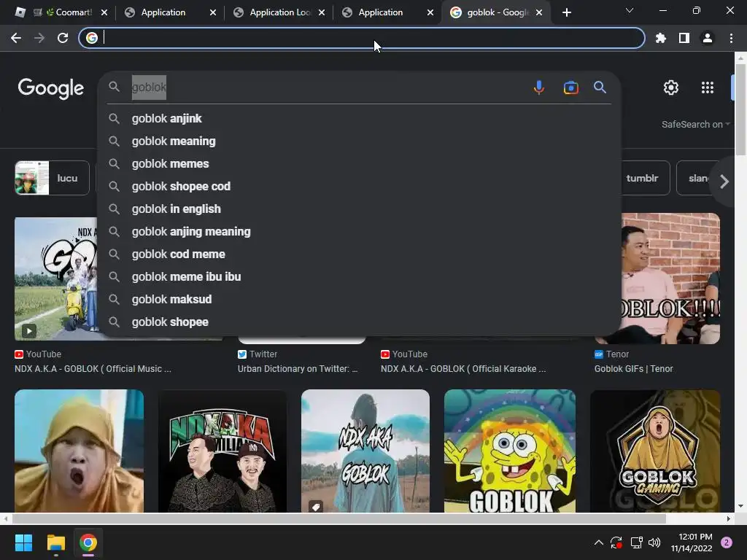Close the Coomart tab
747x560 pixels.
click(104, 12)
